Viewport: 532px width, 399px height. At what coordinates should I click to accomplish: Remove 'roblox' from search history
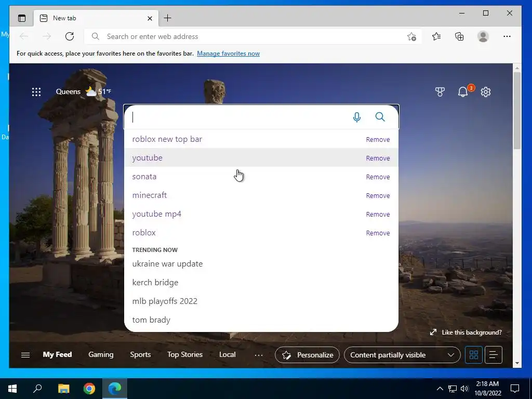378,233
